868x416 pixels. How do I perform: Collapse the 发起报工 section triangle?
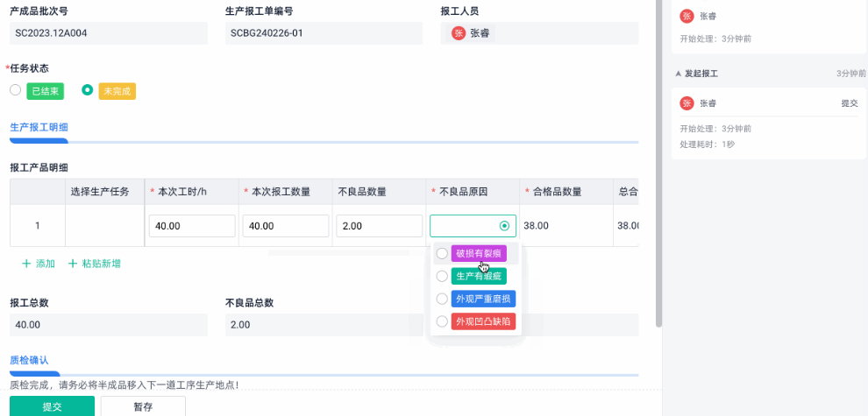(678, 74)
